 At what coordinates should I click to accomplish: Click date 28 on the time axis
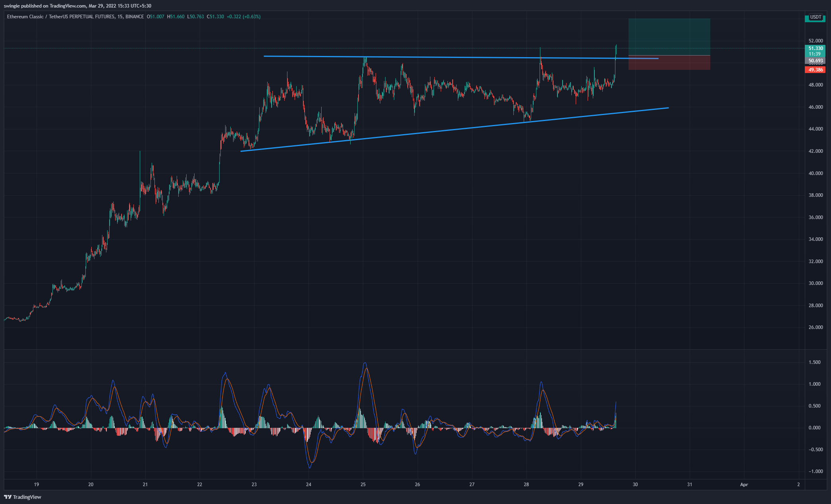point(526,485)
